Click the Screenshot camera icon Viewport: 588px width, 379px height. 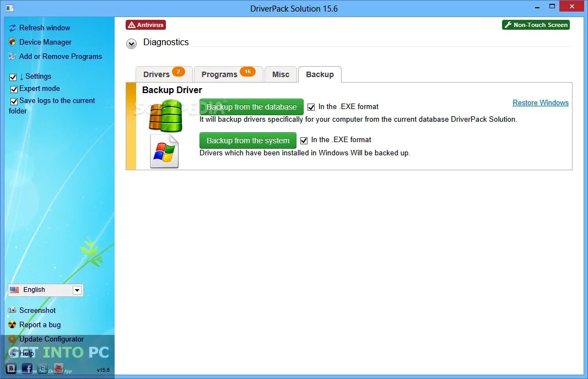pyautogui.click(x=12, y=310)
